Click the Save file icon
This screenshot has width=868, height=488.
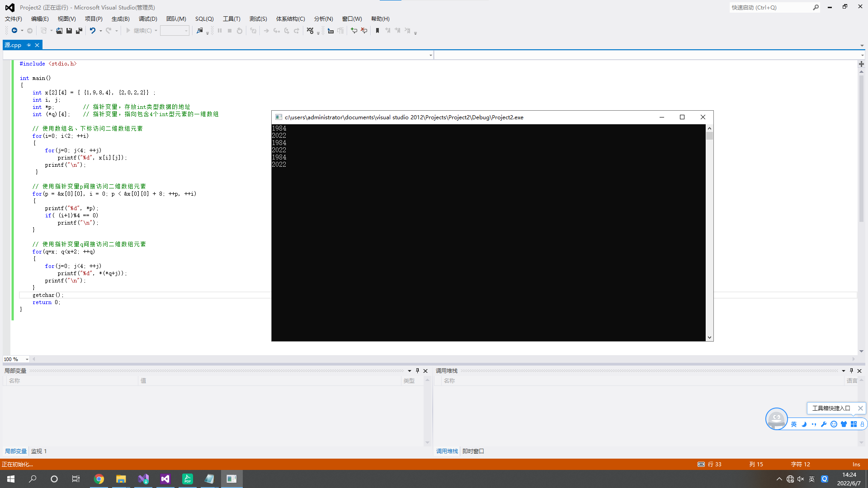[69, 31]
